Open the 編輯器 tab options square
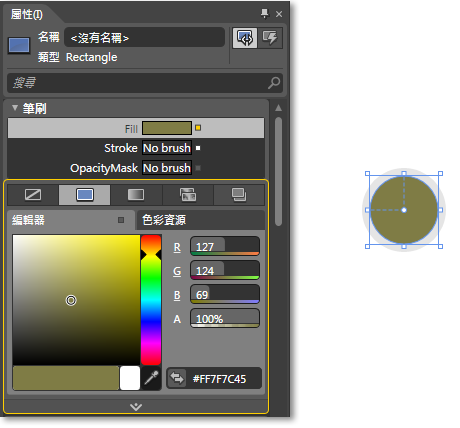460x428 pixels. 121,220
